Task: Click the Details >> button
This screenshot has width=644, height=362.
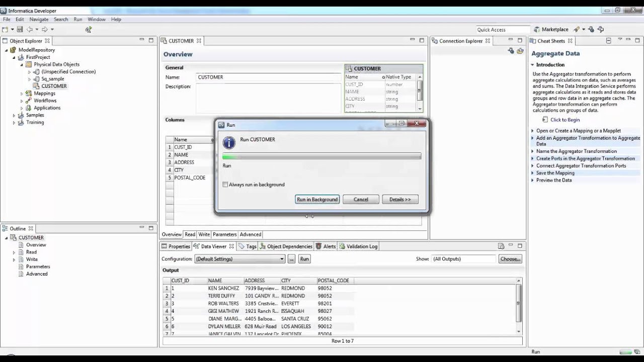Action: pos(400,200)
